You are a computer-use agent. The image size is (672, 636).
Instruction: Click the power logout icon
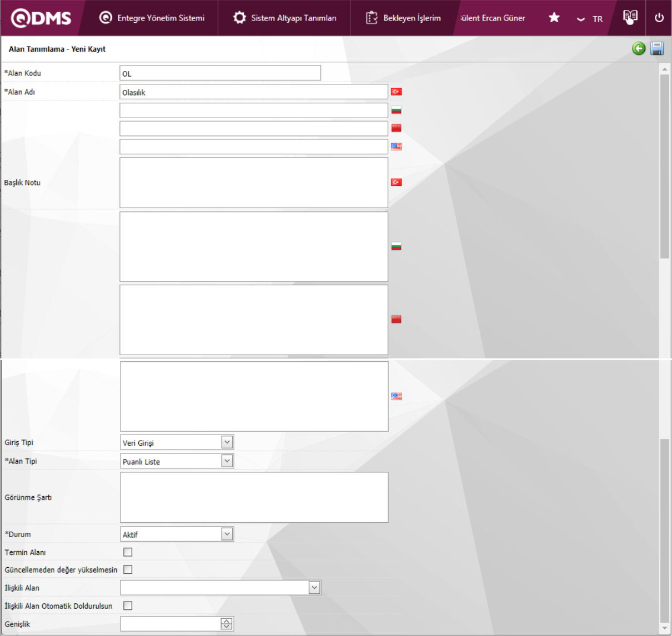659,17
